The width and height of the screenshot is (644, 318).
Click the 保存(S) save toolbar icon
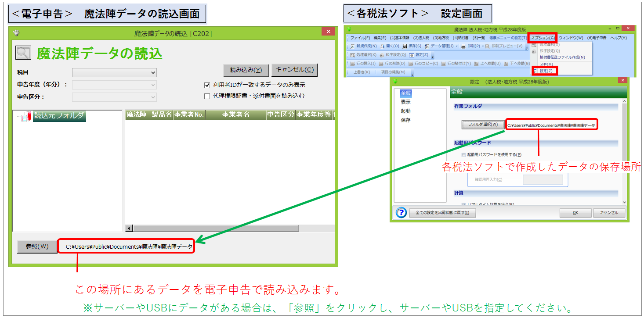405,46
